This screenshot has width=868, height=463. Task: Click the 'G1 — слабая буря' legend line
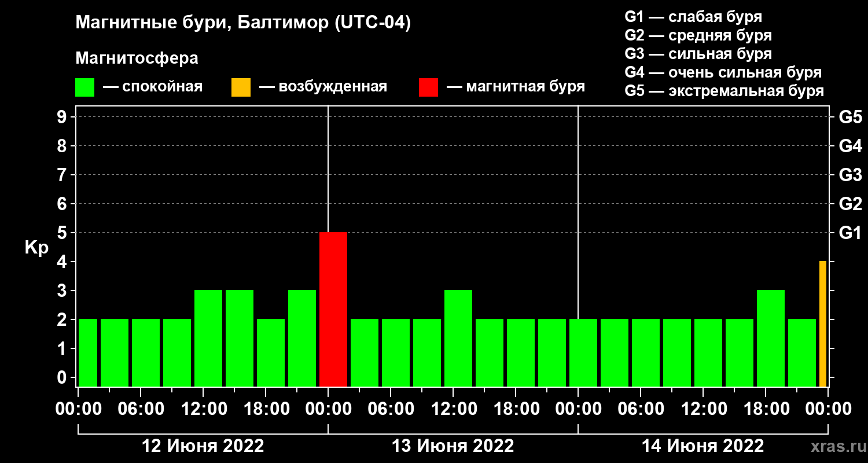[x=693, y=17]
